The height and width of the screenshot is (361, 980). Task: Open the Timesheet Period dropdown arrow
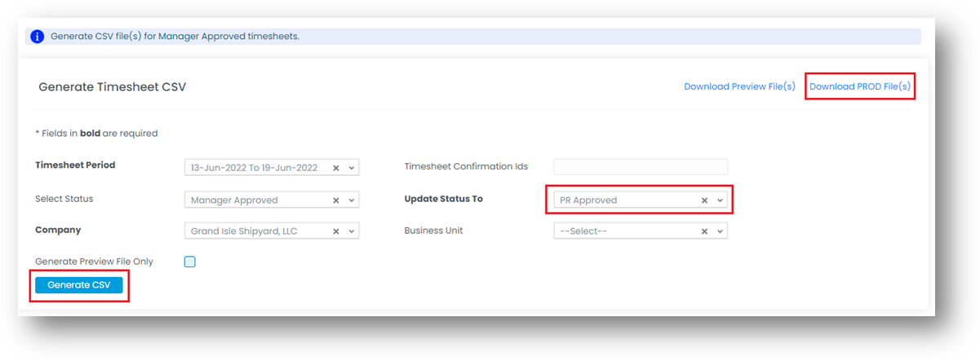[x=352, y=168]
